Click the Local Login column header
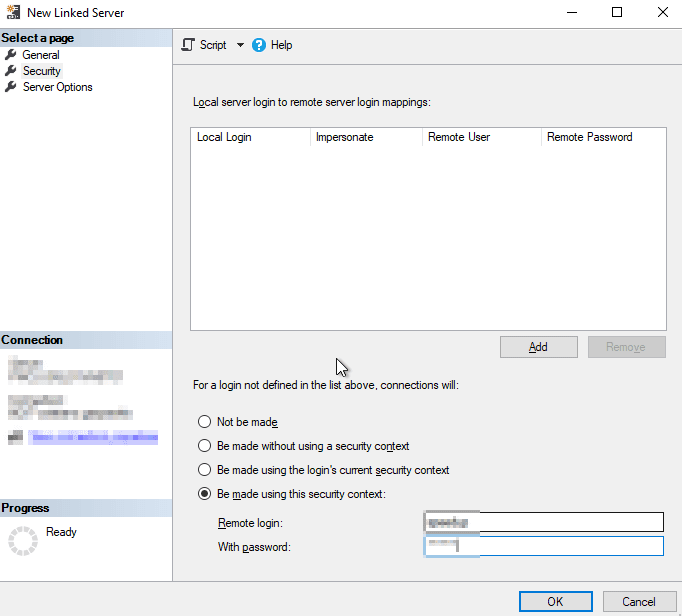This screenshot has width=682, height=616. pos(250,137)
